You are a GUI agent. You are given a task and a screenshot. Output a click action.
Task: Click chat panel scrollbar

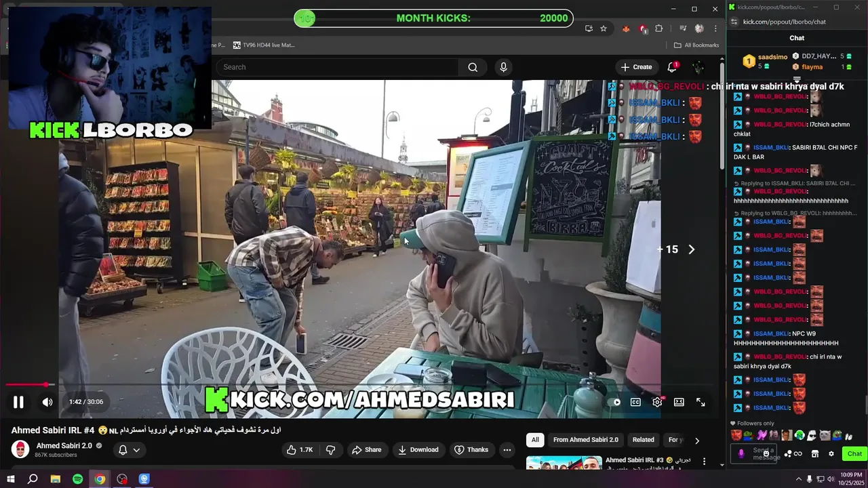[865, 405]
